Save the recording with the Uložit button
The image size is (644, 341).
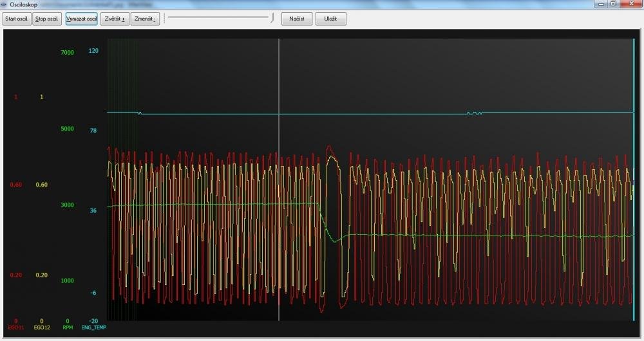click(x=330, y=19)
